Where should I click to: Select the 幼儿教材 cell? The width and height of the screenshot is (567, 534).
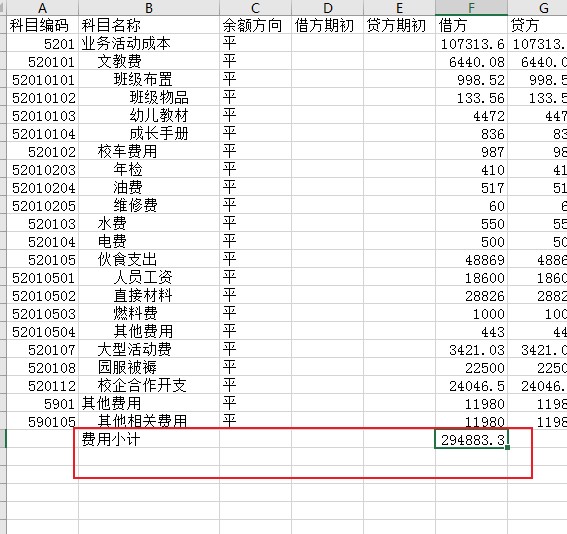pos(149,115)
